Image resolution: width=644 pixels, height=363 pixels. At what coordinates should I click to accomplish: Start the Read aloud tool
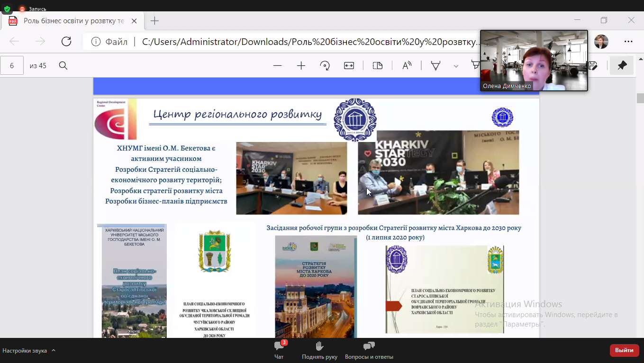407,66
